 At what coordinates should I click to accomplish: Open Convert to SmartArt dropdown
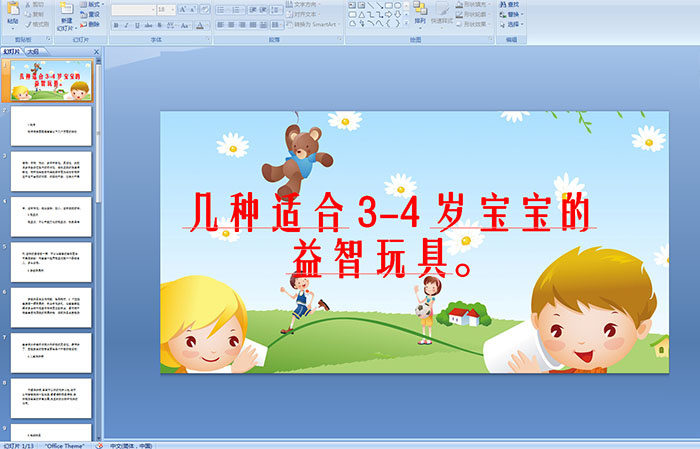tap(312, 24)
